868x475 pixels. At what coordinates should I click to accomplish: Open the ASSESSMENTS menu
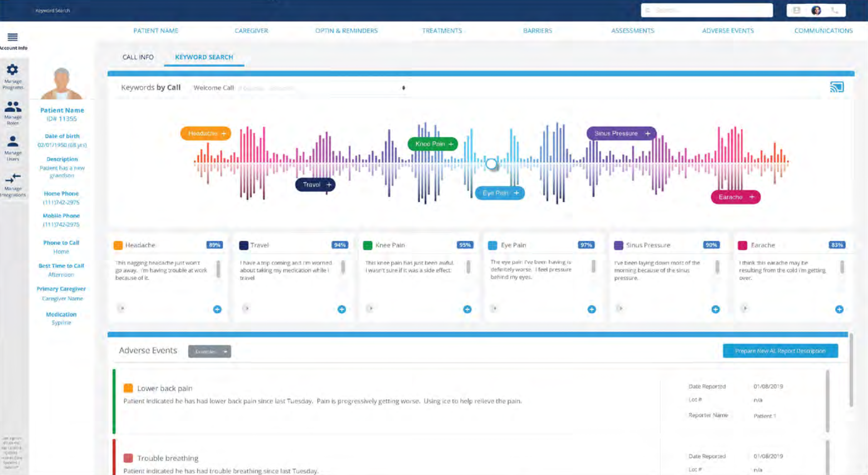click(633, 31)
